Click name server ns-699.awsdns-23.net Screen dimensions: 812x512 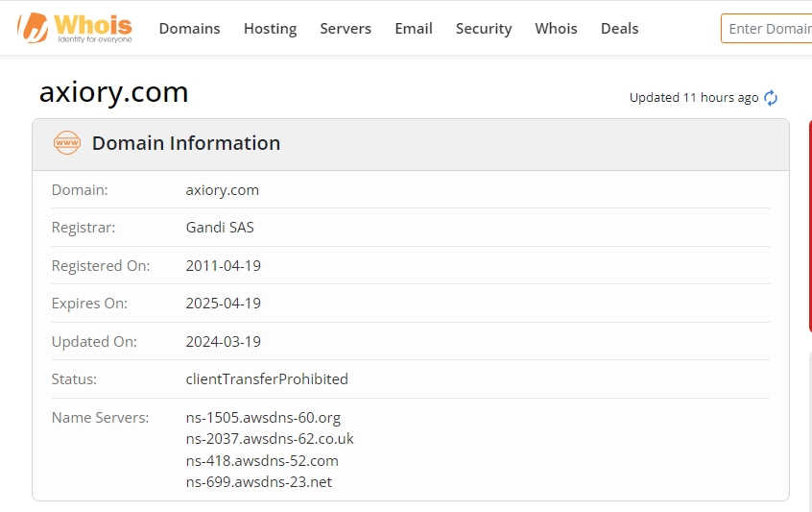[258, 481]
